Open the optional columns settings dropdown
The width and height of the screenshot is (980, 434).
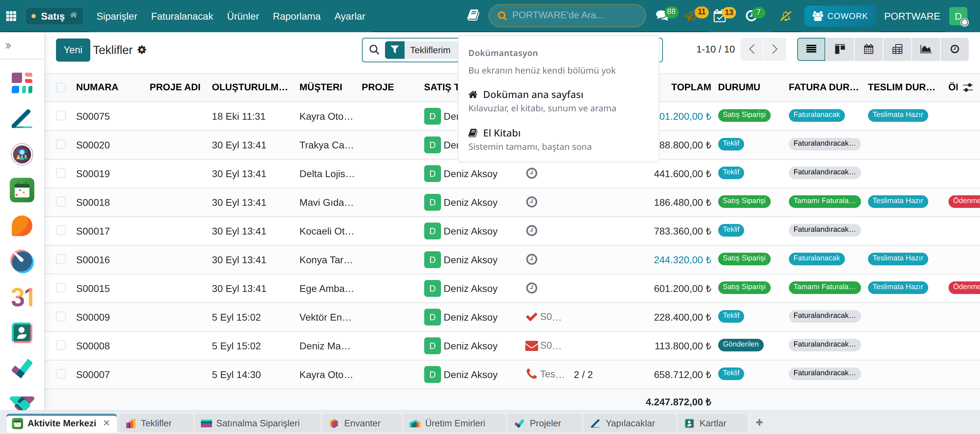point(967,87)
